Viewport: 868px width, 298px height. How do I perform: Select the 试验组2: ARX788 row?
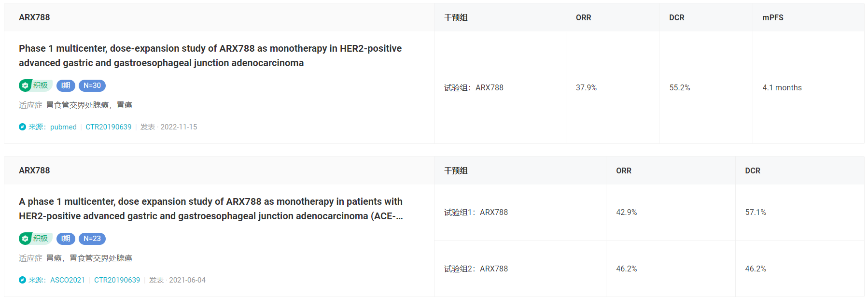pyautogui.click(x=649, y=269)
